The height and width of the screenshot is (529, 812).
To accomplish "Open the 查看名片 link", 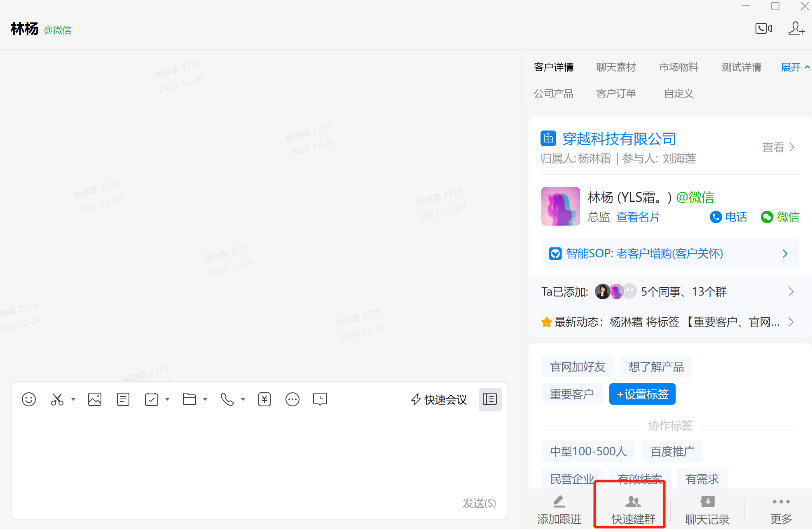I will 638,217.
